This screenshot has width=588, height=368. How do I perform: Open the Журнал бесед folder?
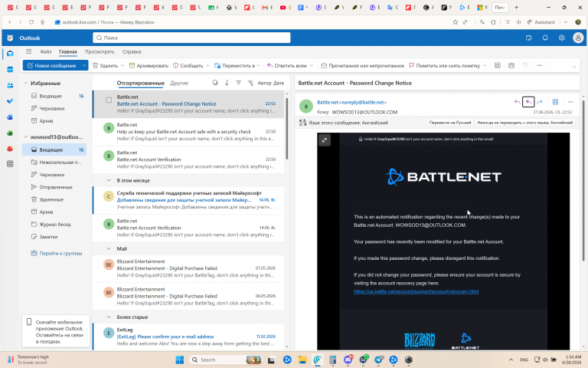pyautogui.click(x=54, y=224)
